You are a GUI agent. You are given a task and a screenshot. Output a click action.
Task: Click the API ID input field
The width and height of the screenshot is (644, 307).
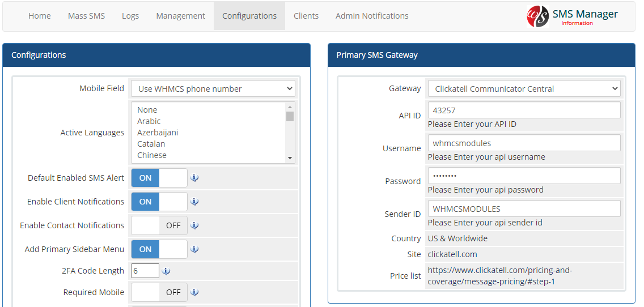[x=524, y=110]
